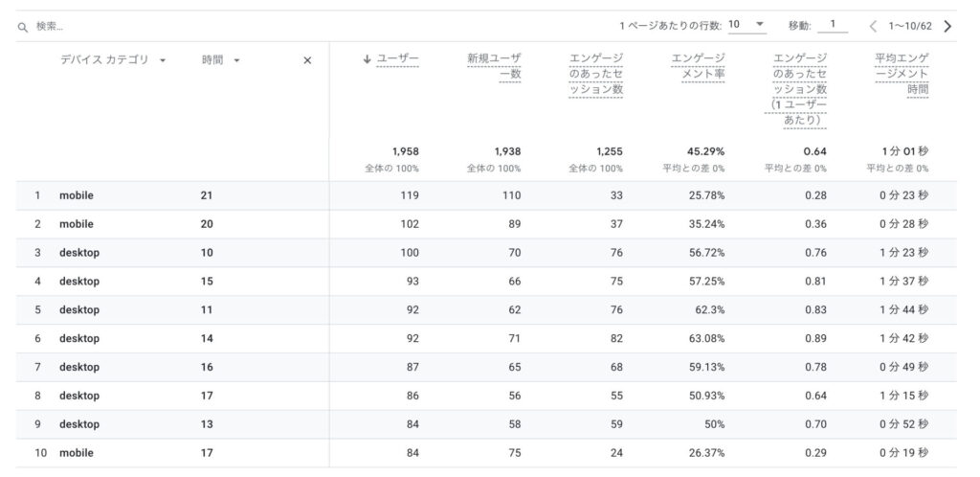Click the descending sort arrow beside ユーザー
The width and height of the screenshot is (980, 477).
(x=367, y=59)
